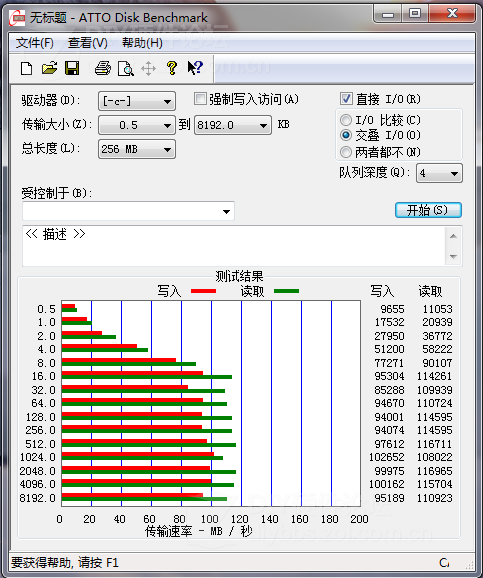Click the red 写入 legend swatch
This screenshot has height=578, width=483.
point(204,291)
